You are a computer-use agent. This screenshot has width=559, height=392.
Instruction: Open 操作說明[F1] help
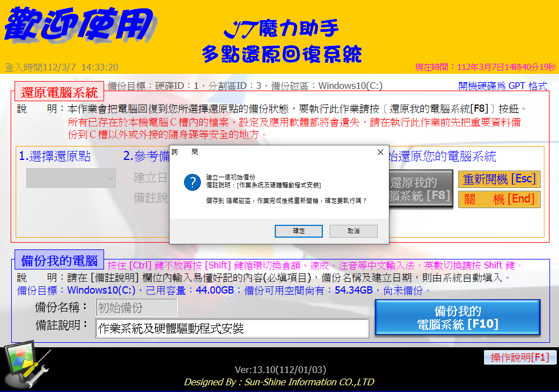point(520,358)
